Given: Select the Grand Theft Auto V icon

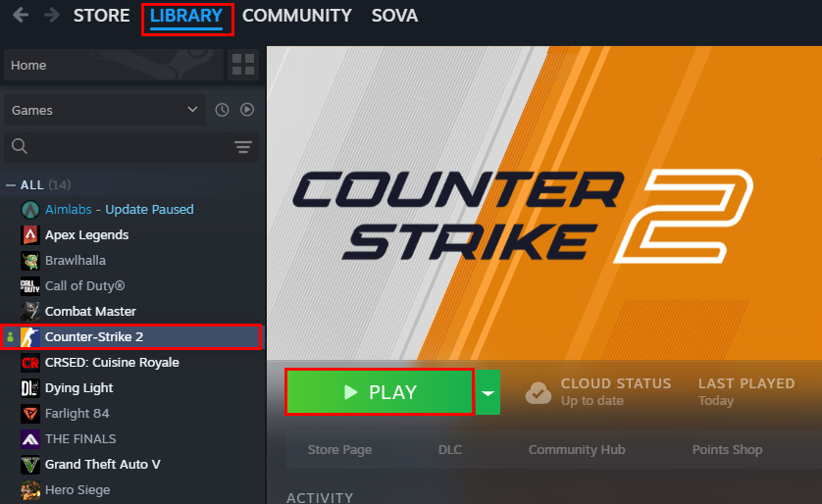Looking at the screenshot, I should pos(29,465).
